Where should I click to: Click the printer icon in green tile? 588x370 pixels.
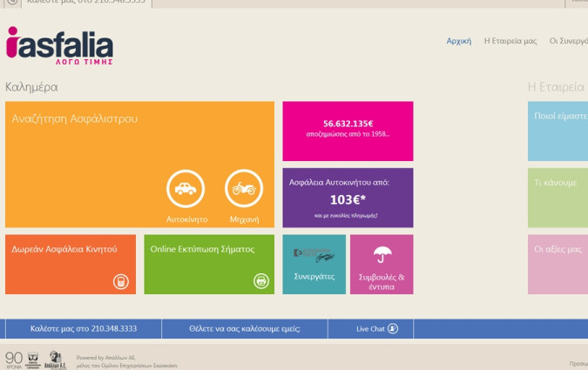[260, 281]
